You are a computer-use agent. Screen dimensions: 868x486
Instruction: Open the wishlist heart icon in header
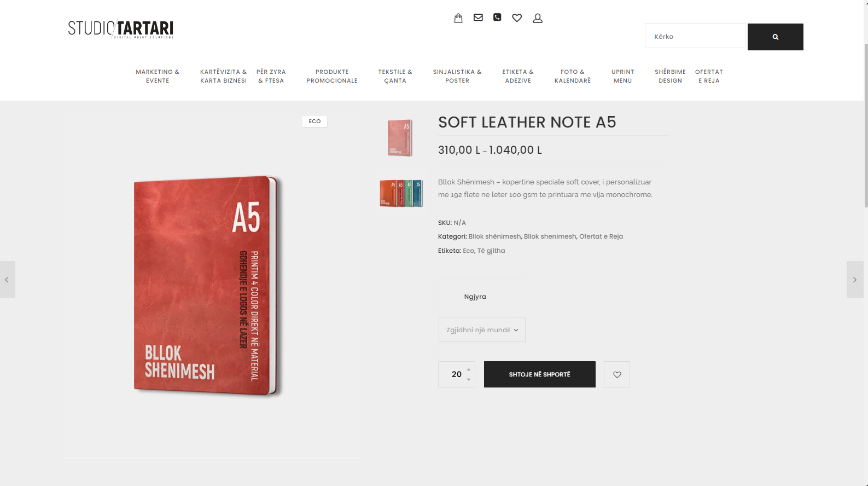coord(517,18)
